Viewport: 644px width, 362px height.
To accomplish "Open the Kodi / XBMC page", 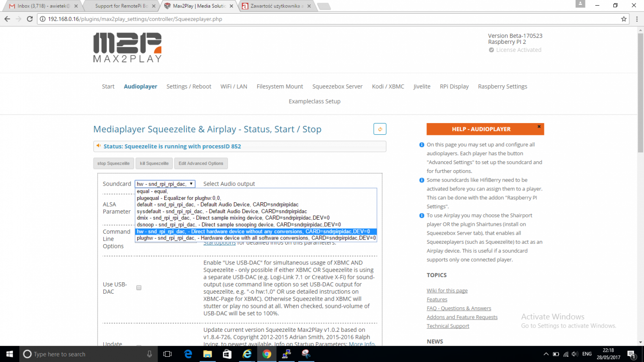I will pos(388,86).
